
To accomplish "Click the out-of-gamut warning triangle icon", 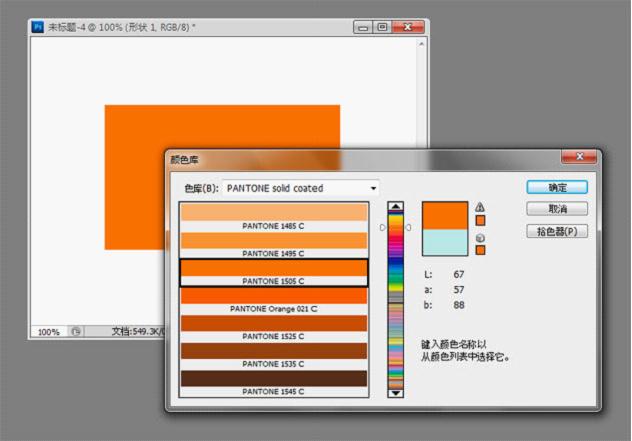I will 480,207.
